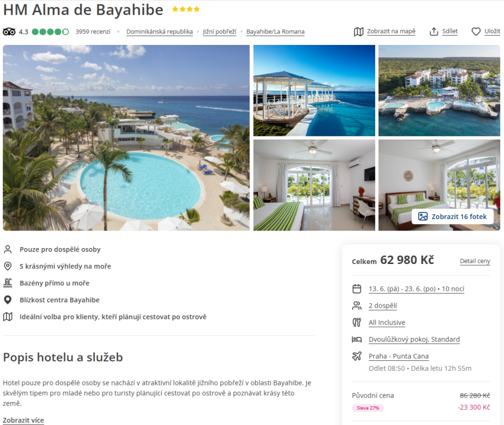Viewport: 504px width, 425px height.
Task: Click the airplane flight icon
Action: 357,356
